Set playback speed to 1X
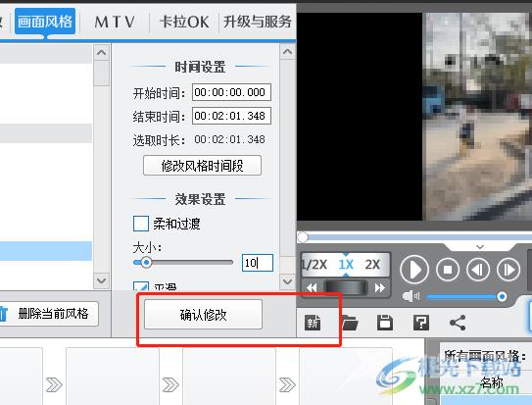Image resolution: width=532 pixels, height=405 pixels. [x=346, y=265]
